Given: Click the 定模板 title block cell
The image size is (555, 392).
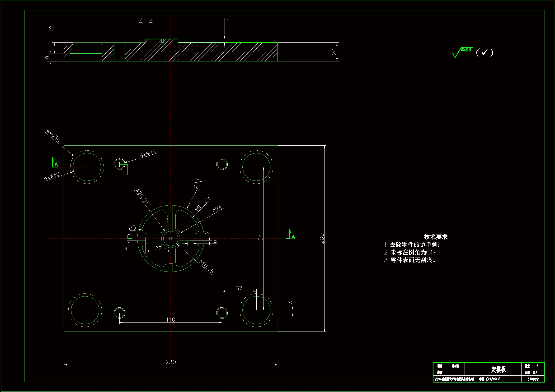Looking at the screenshot, I should click(499, 369).
